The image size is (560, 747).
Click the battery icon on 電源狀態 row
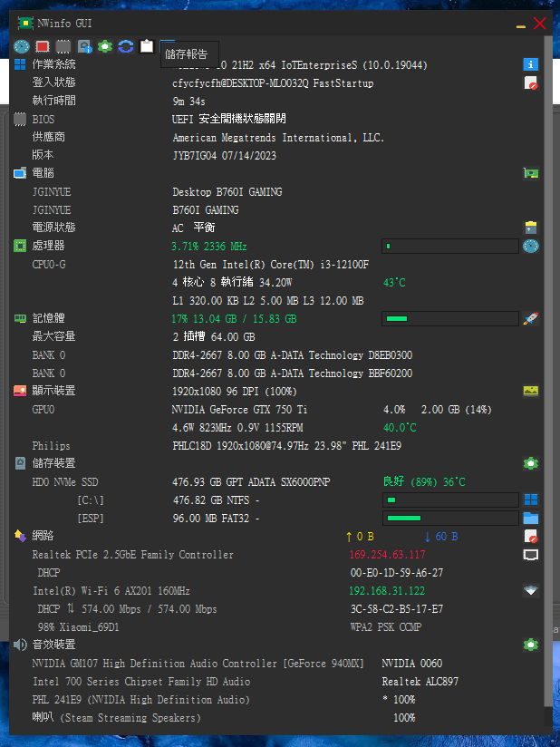click(530, 228)
